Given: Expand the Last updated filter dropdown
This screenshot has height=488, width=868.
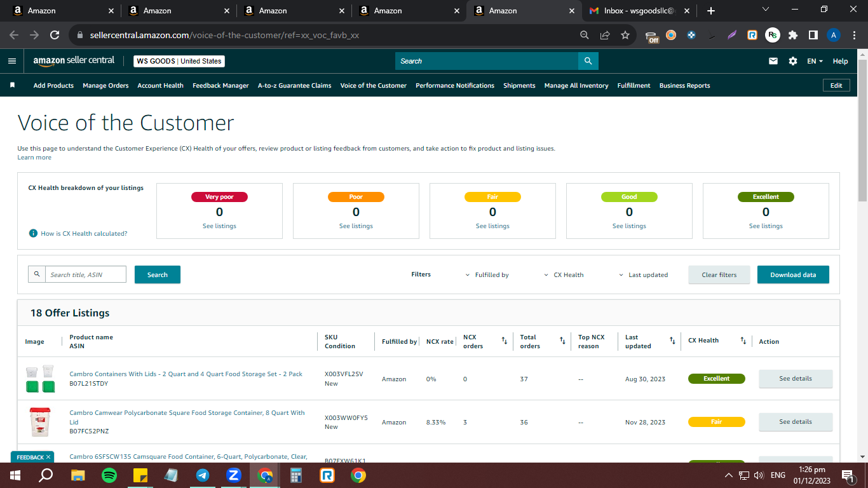Looking at the screenshot, I should (x=644, y=274).
